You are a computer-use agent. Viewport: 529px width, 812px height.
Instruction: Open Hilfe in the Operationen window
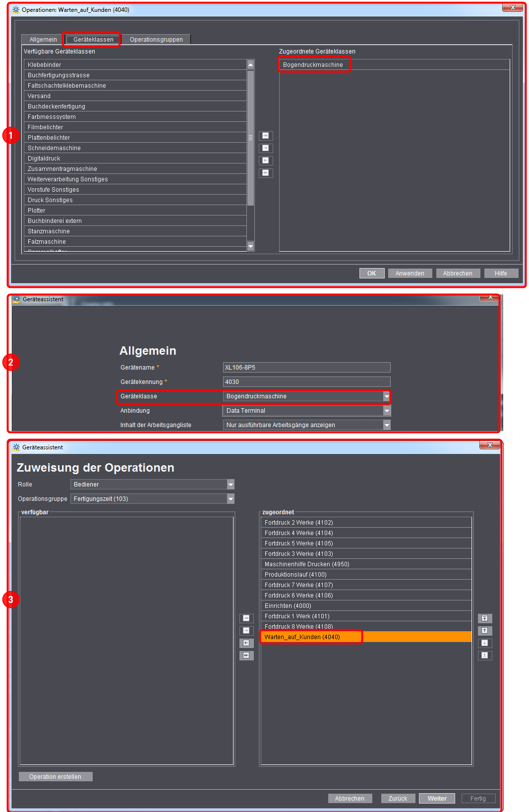(x=501, y=273)
